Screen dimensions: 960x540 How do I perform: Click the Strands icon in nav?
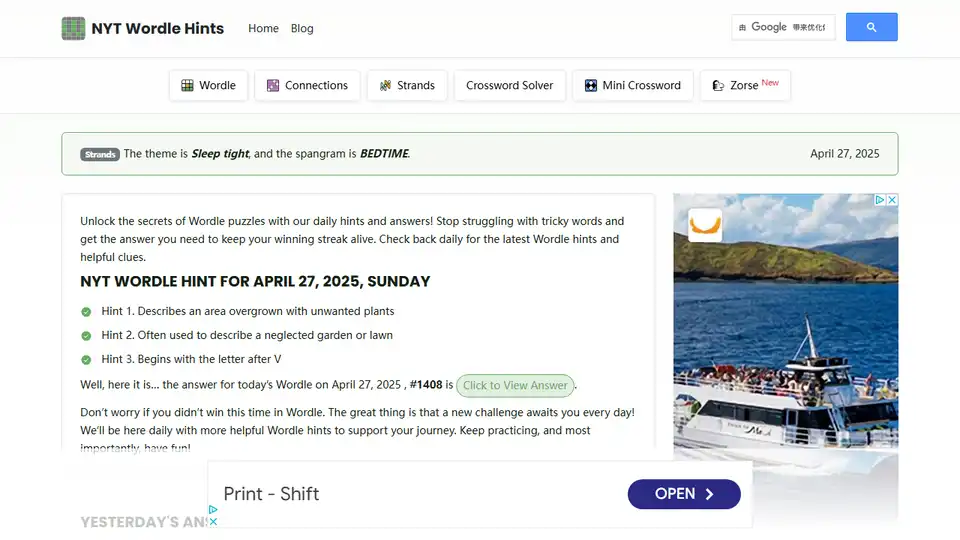tap(385, 85)
